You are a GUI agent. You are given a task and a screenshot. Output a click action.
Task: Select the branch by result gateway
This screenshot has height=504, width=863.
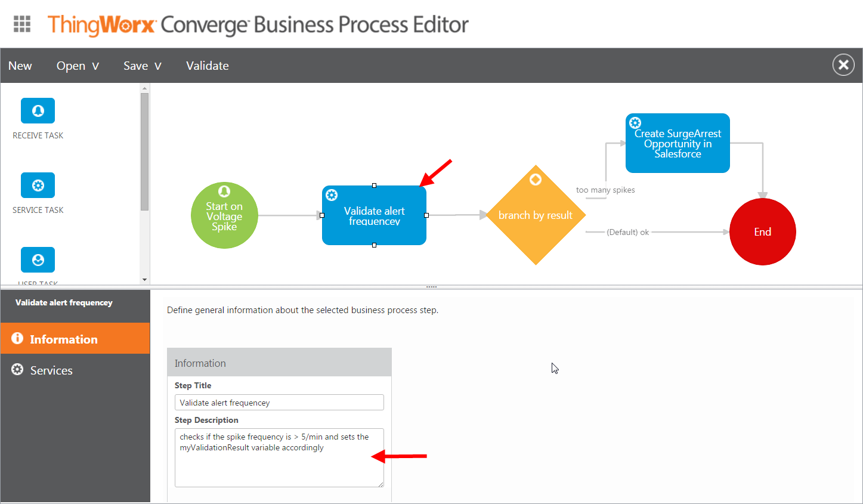point(536,215)
